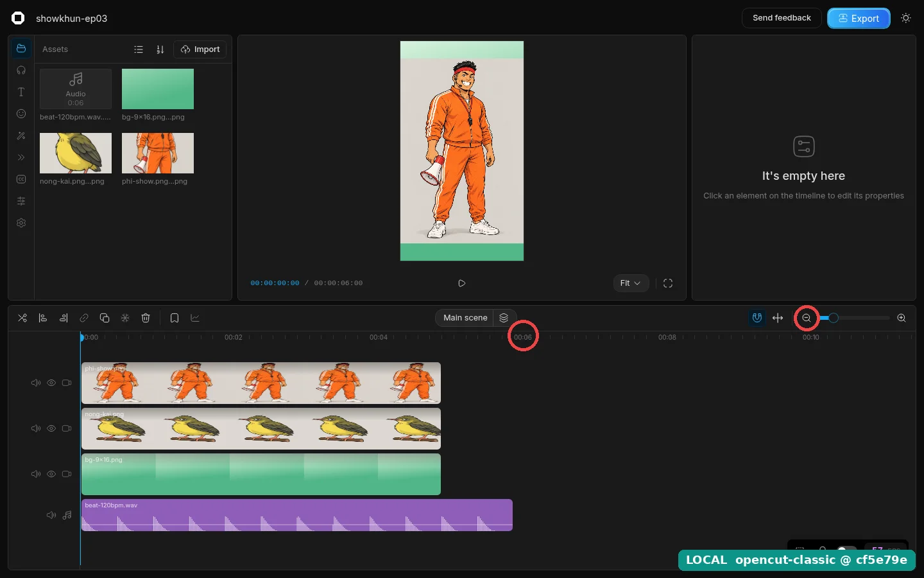The height and width of the screenshot is (578, 924).
Task: Click the scissors split tool in timeline toolbar
Action: [22, 318]
